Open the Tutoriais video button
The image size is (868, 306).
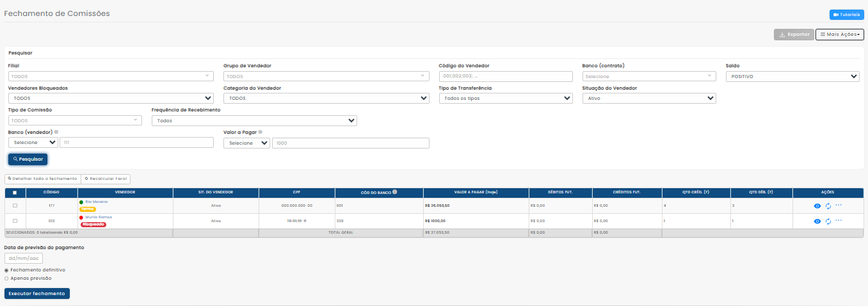tap(846, 15)
